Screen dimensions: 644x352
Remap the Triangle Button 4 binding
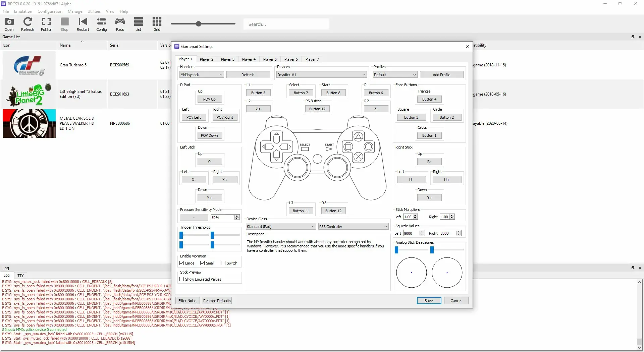(429, 99)
